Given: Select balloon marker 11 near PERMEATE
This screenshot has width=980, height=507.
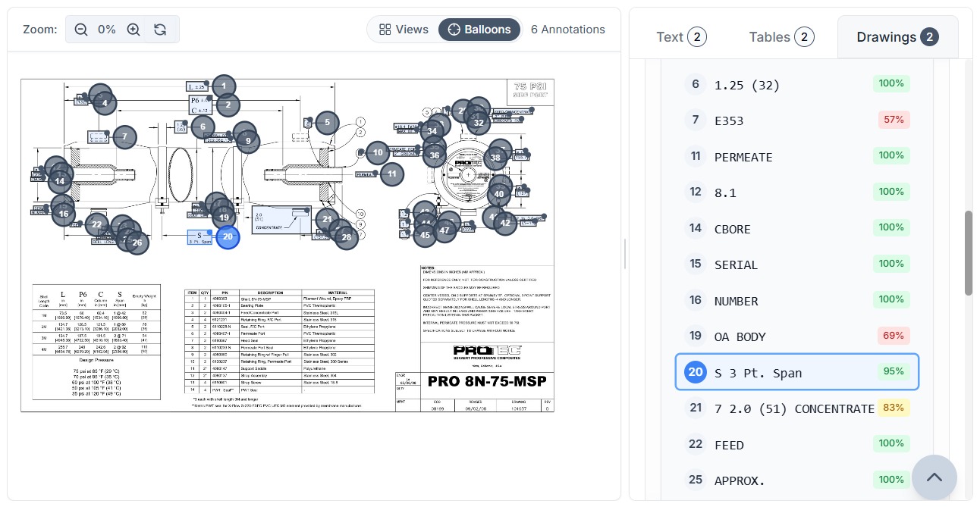Looking at the screenshot, I should [391, 174].
